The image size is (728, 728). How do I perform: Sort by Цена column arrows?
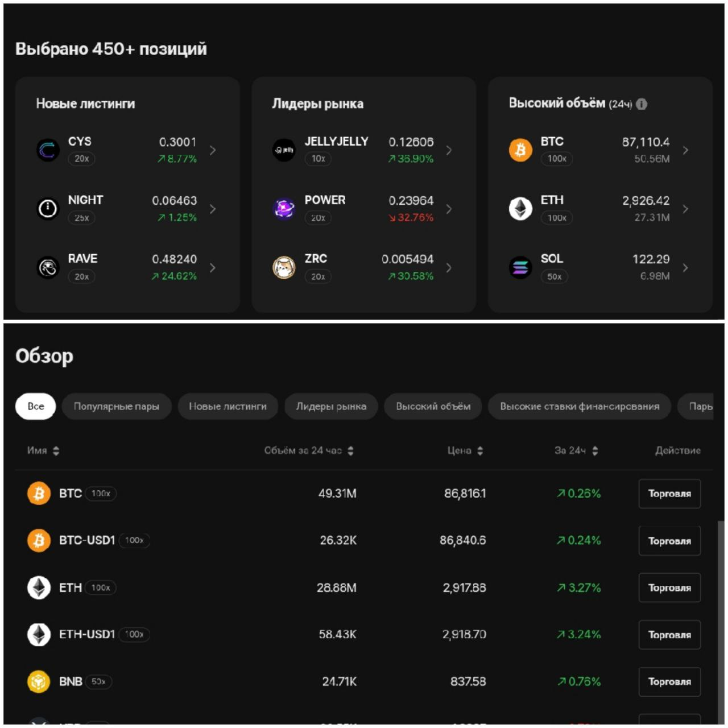(x=480, y=451)
